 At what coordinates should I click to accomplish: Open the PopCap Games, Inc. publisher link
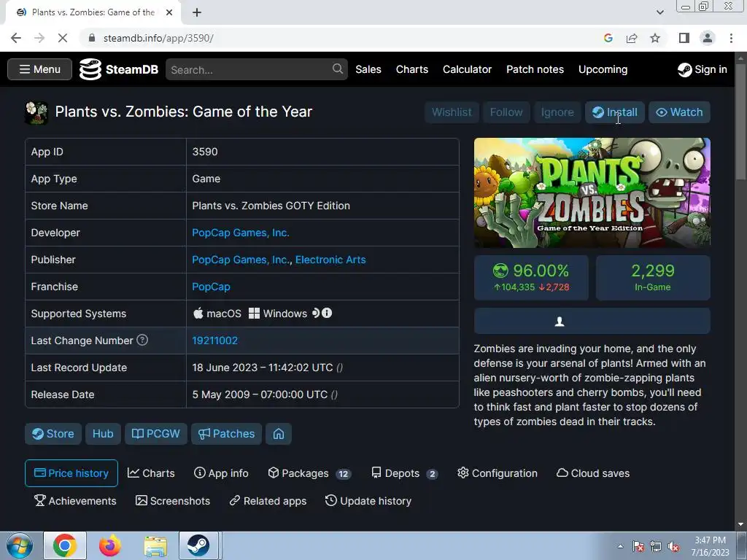[241, 260]
